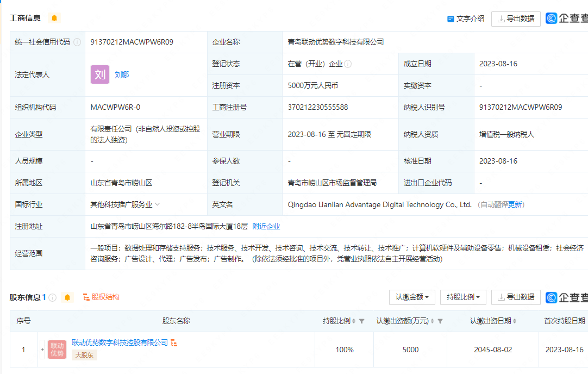588x374 pixels.
Task: Sort by 认缴出资日期 column arrows
Action: [x=515, y=321]
